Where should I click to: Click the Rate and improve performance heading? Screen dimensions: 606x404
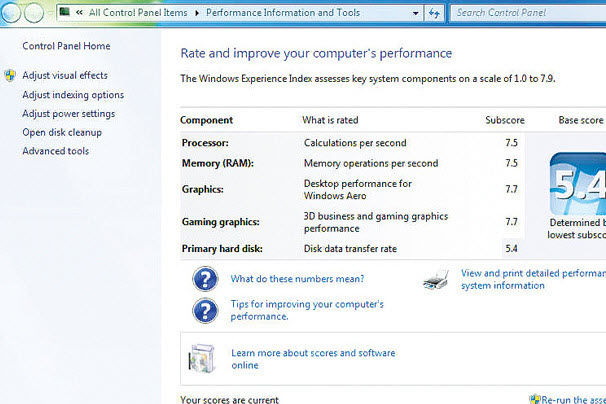[316, 53]
